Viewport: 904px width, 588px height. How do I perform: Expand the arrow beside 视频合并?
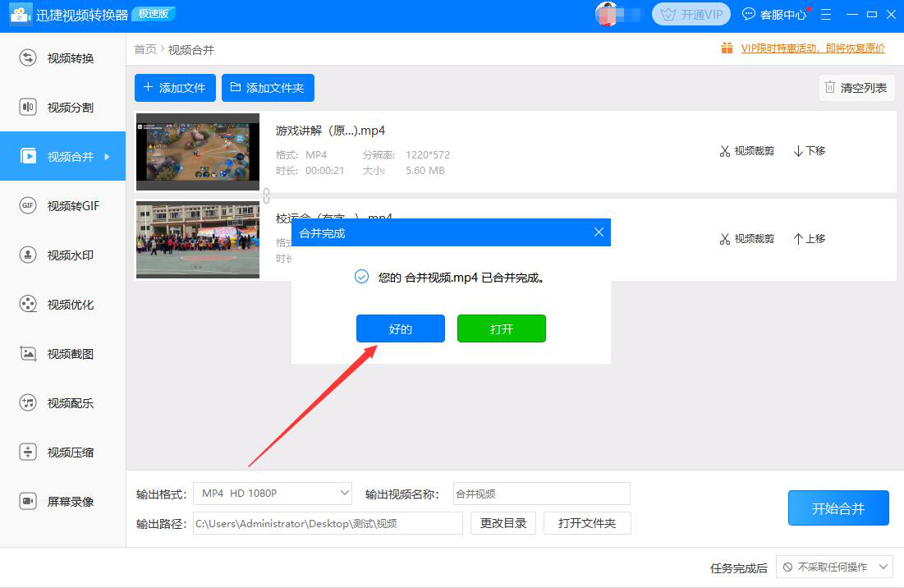(x=107, y=156)
